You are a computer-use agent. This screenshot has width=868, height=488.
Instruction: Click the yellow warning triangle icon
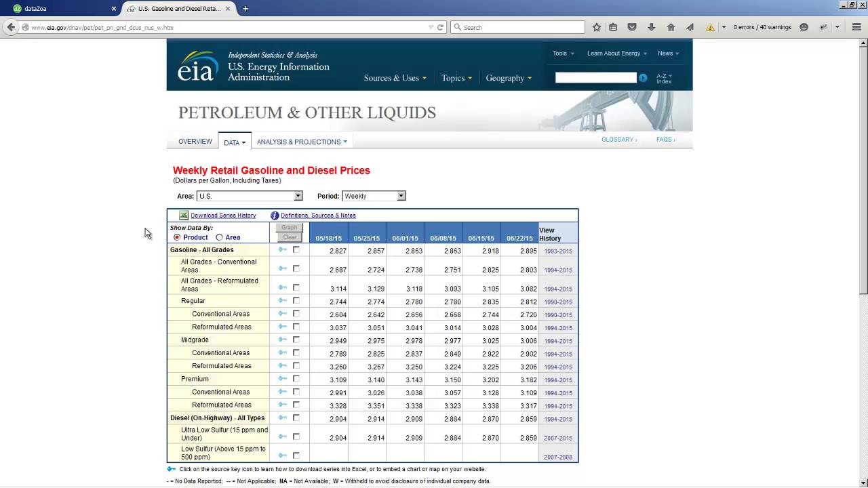(710, 27)
